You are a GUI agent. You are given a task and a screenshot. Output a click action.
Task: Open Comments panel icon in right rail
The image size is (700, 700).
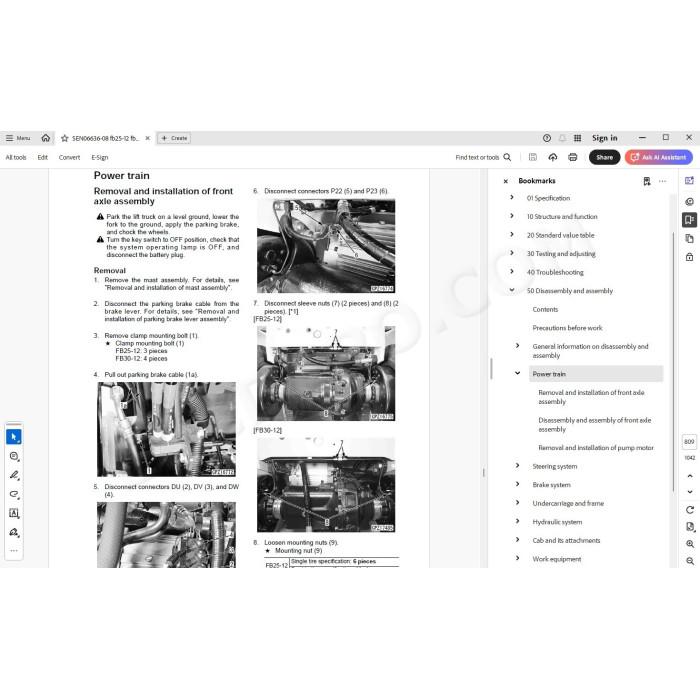click(x=689, y=201)
